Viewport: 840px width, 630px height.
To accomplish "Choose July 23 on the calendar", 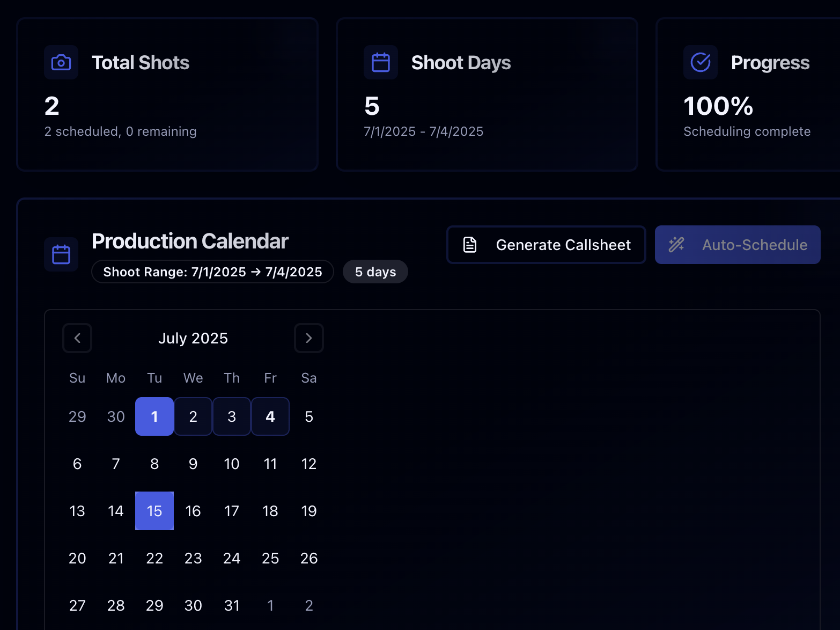I will coord(193,558).
